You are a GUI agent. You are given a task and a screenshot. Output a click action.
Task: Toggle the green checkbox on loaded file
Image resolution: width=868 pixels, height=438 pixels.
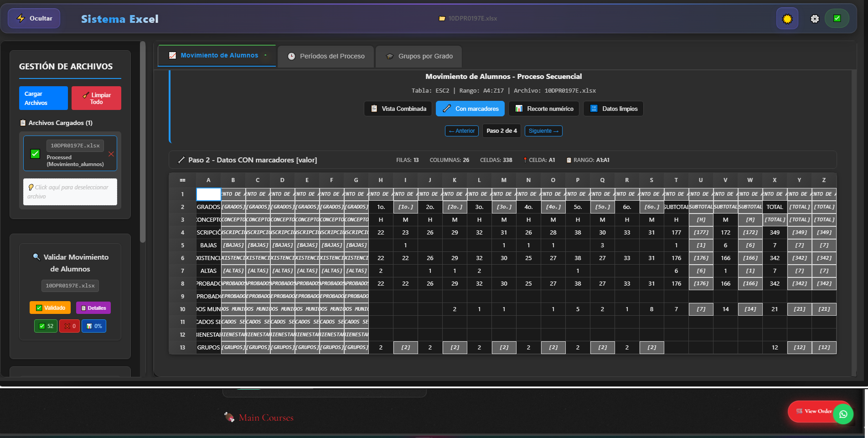[x=35, y=154]
